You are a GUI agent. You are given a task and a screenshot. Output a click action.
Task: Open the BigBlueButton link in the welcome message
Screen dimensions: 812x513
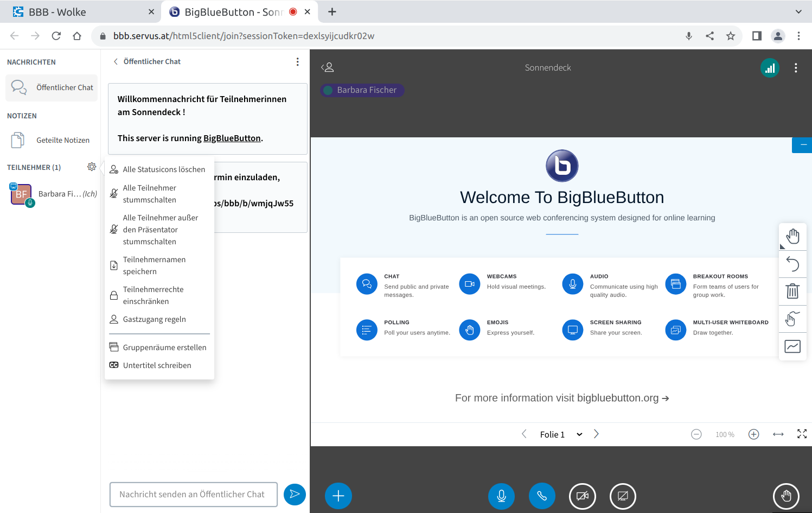(x=232, y=138)
